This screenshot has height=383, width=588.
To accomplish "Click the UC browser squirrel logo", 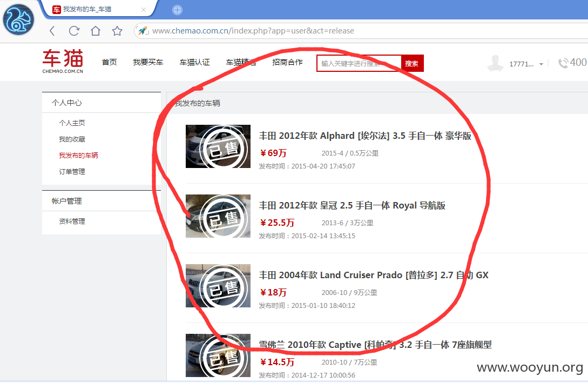I will 18,20.
